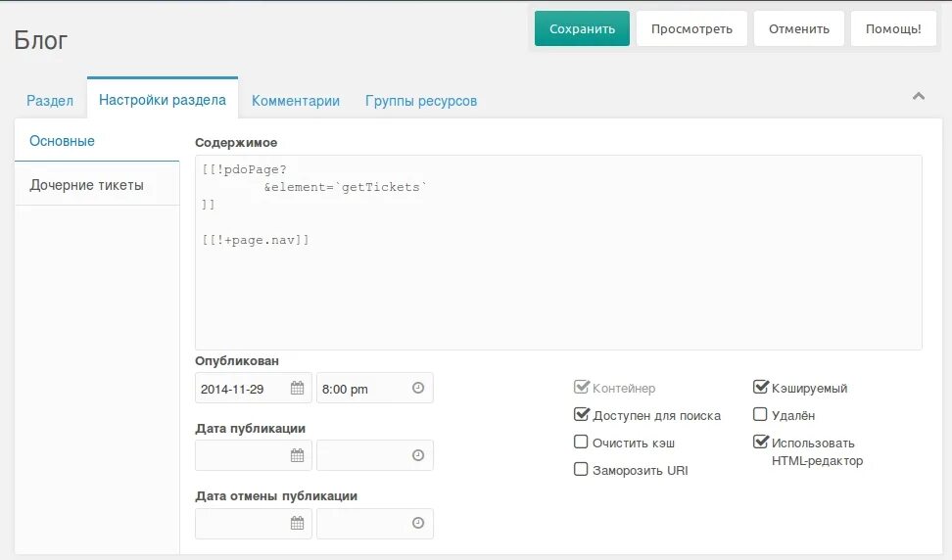Toggle Использовать HTML-редактор checkbox
This screenshot has height=560, width=952.
[760, 442]
